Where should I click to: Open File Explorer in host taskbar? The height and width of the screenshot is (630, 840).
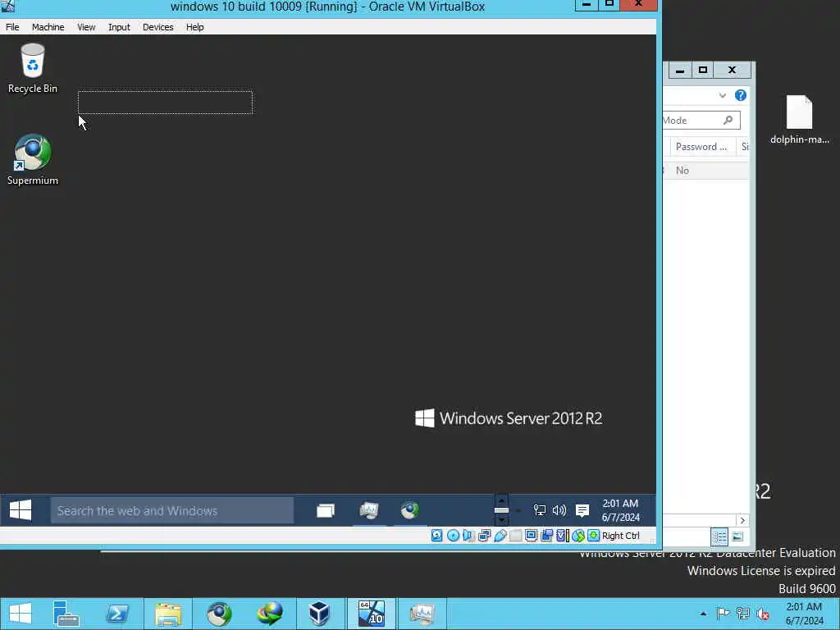pos(168,614)
